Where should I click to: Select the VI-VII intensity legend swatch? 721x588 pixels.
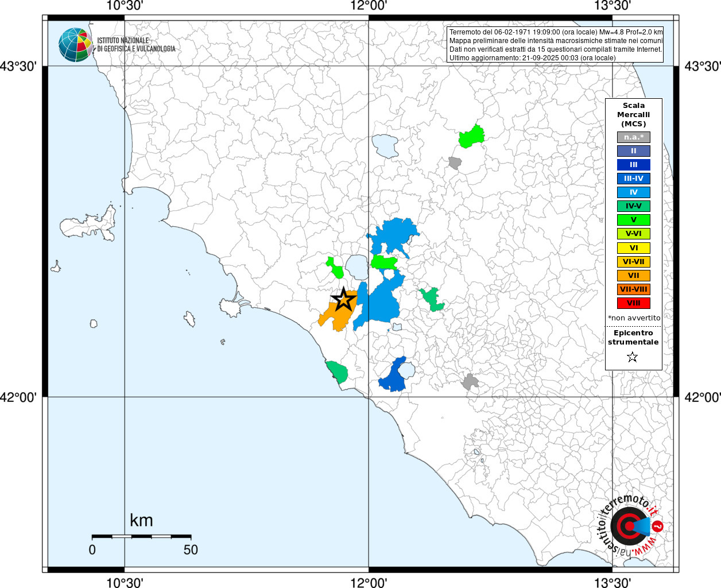(x=634, y=262)
